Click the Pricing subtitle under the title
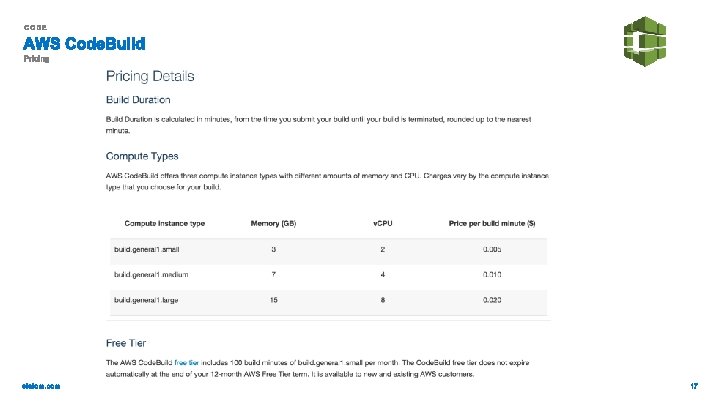Image resolution: width=720 pixels, height=405 pixels. tap(37, 59)
